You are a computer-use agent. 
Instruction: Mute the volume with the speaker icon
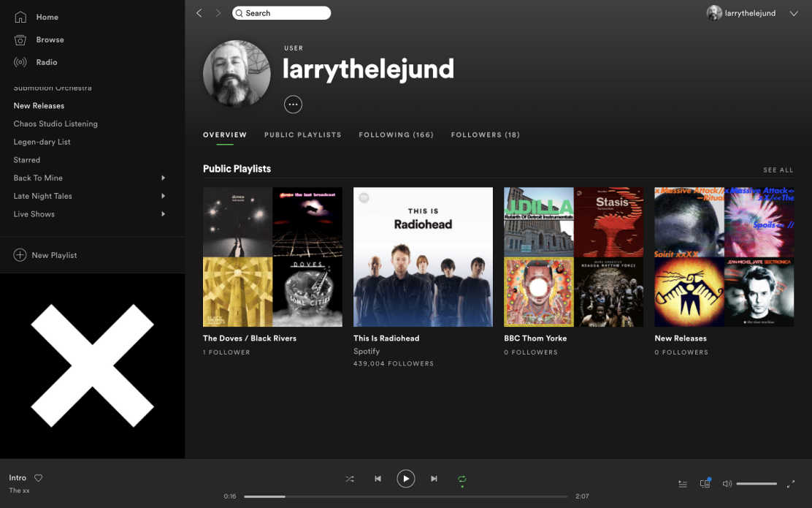(727, 484)
